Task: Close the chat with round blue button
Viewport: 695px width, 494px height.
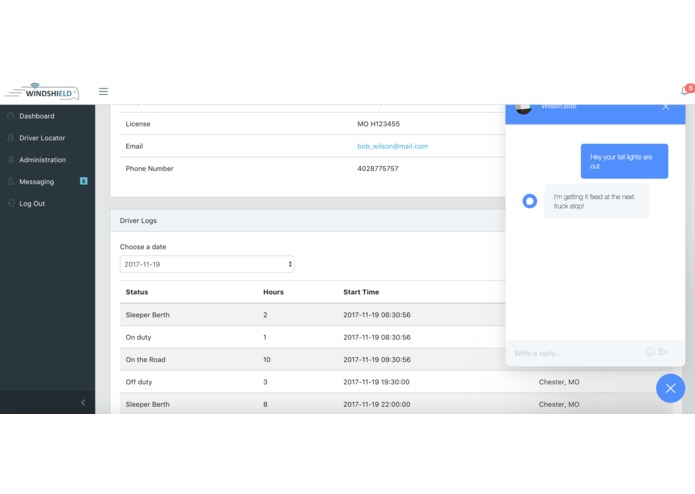Action: [670, 388]
